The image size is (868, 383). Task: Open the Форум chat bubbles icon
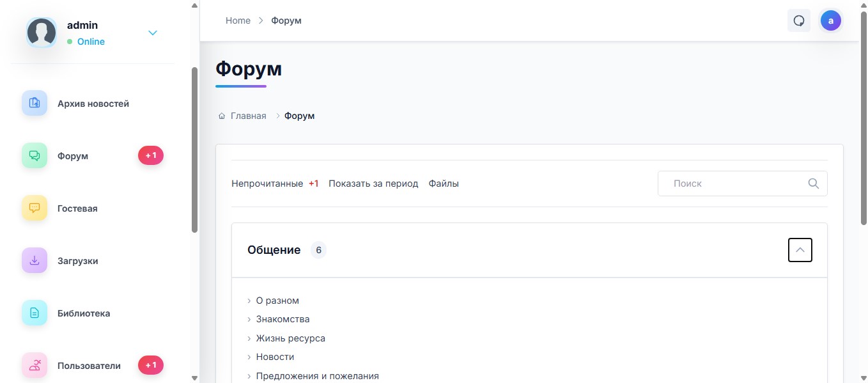point(35,155)
